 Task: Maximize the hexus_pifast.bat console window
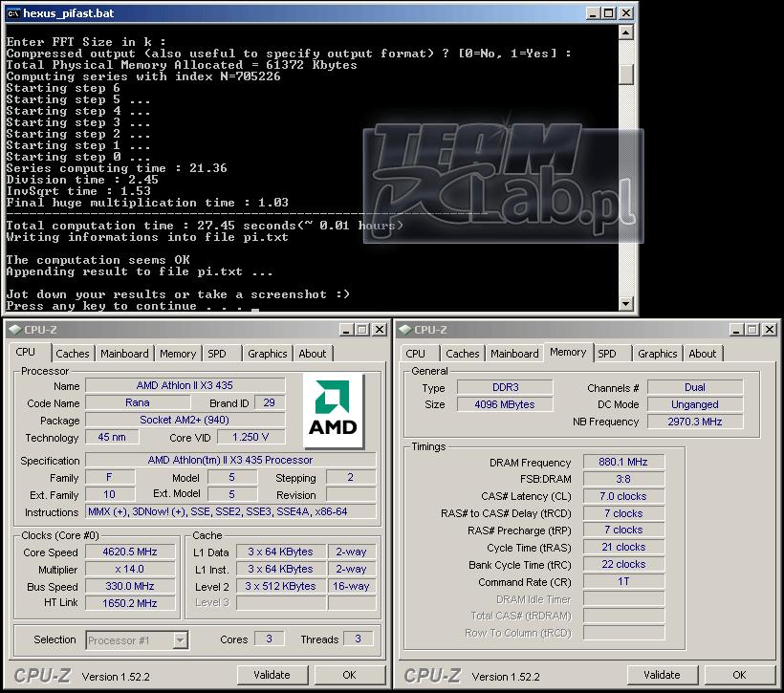tap(609, 13)
